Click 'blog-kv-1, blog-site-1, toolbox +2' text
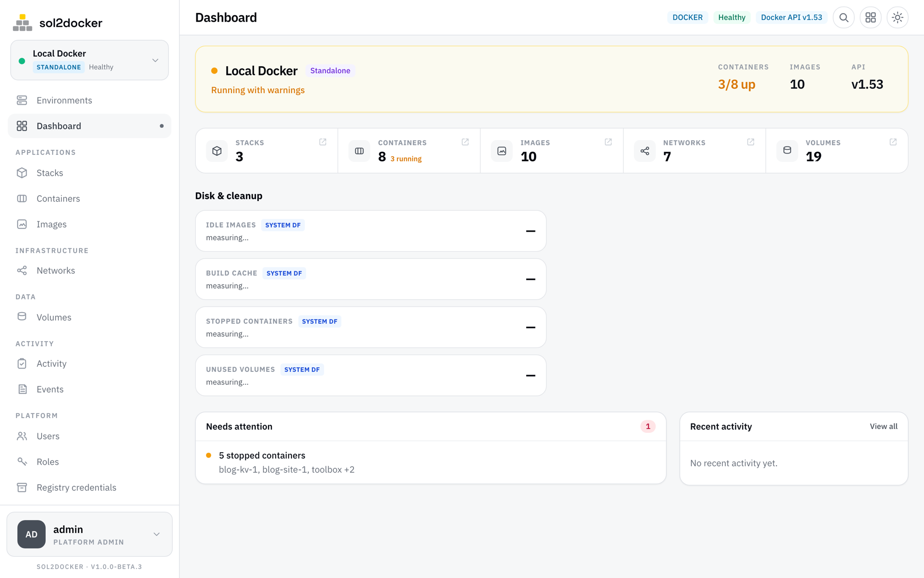This screenshot has width=924, height=578. (287, 470)
